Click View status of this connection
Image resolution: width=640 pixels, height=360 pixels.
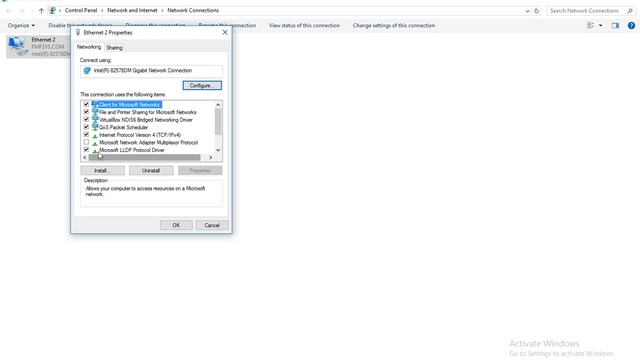point(304,25)
